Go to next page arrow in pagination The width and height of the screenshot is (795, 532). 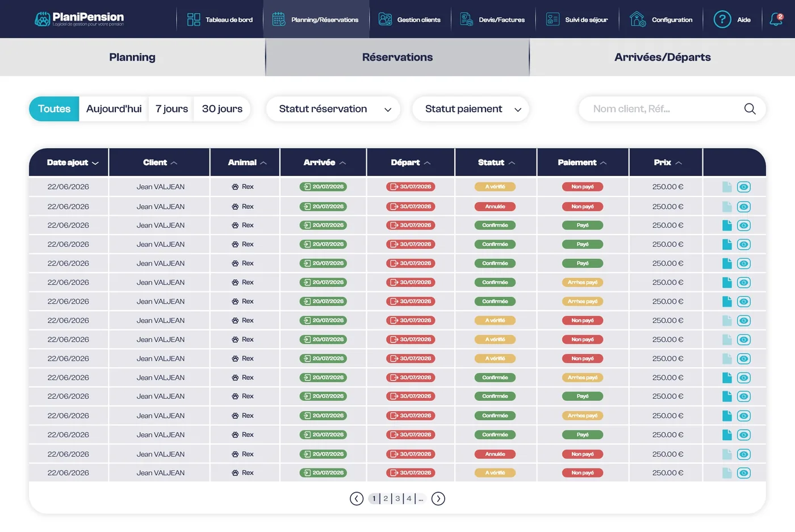click(x=438, y=499)
